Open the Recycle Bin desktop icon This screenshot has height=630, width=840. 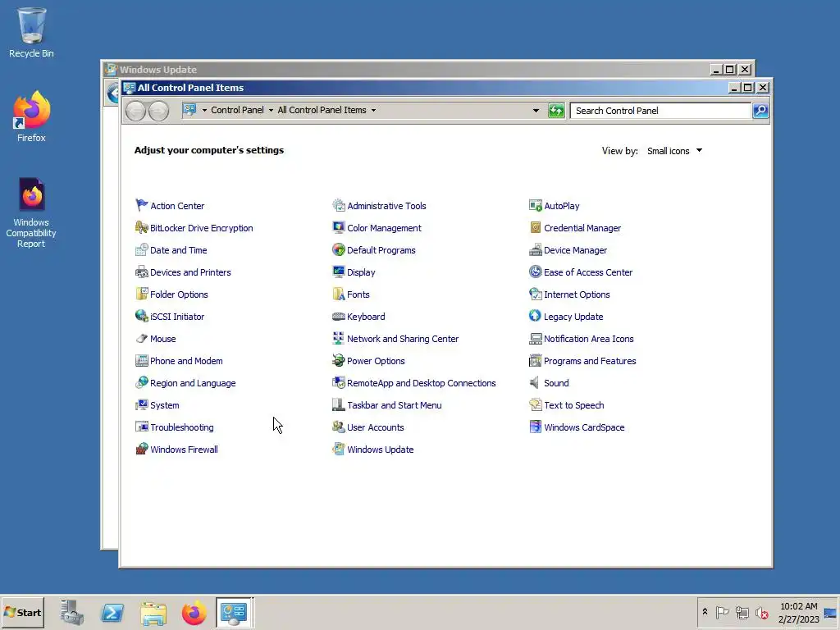click(31, 33)
